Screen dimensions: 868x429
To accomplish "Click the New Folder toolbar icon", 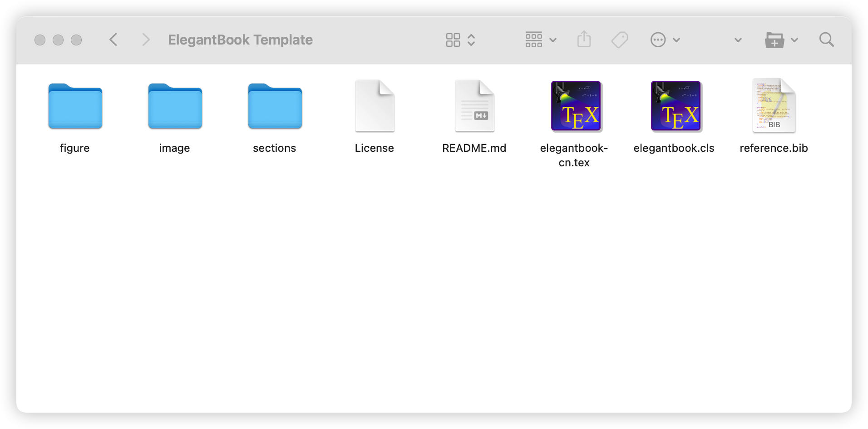I will pos(774,40).
